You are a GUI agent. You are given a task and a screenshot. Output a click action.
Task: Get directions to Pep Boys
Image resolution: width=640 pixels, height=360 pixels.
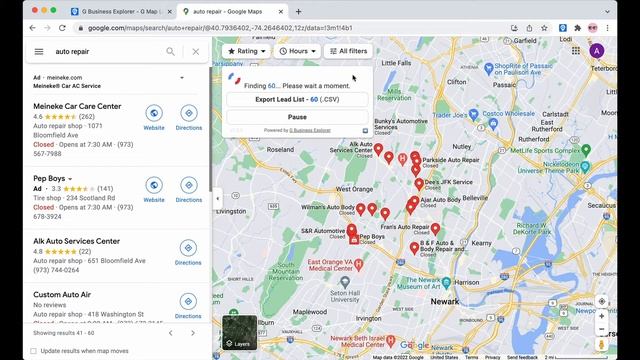(x=189, y=190)
